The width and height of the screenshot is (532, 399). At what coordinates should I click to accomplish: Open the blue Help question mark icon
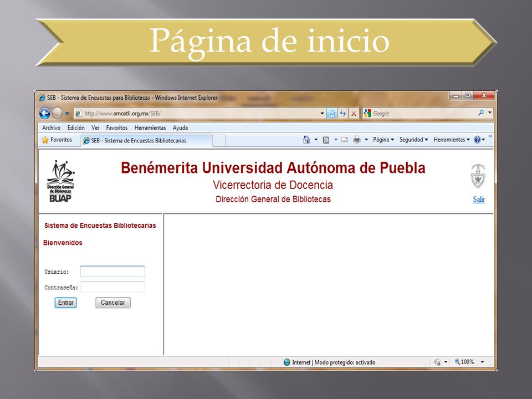(x=477, y=140)
